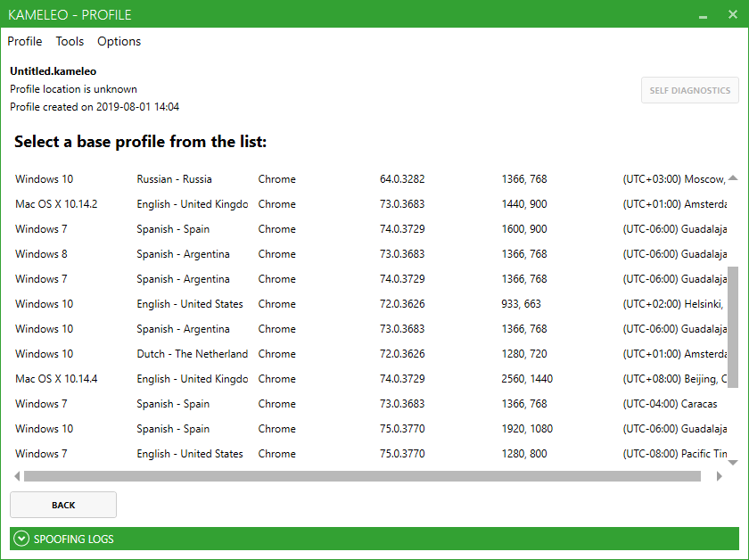Screen dimensions: 749x560
Task: Click the horizontal scroll right arrow
Action: point(720,476)
